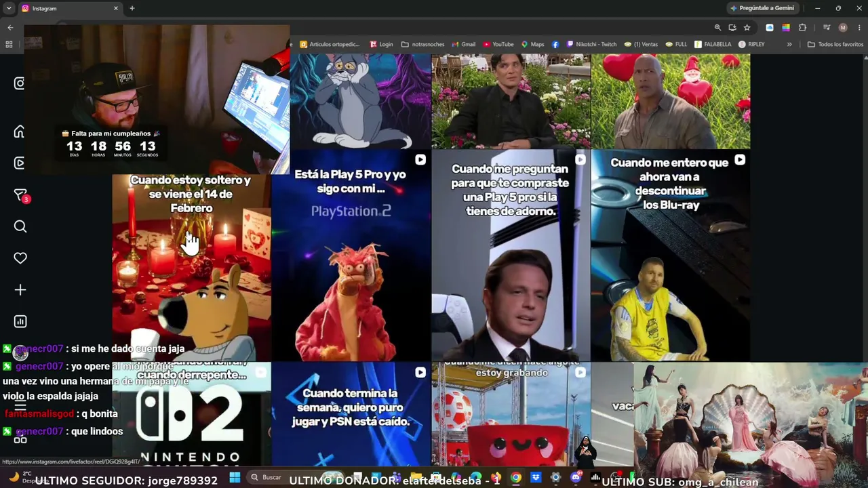Viewport: 868px width, 488px height.
Task: Open the Tom cat cartoon reel thumbnail
Action: [x=360, y=102]
